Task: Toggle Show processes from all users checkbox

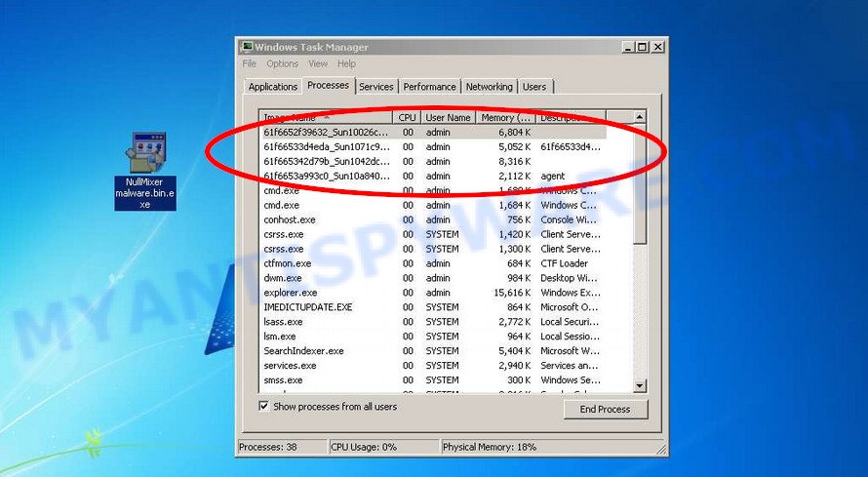Action: tap(264, 406)
